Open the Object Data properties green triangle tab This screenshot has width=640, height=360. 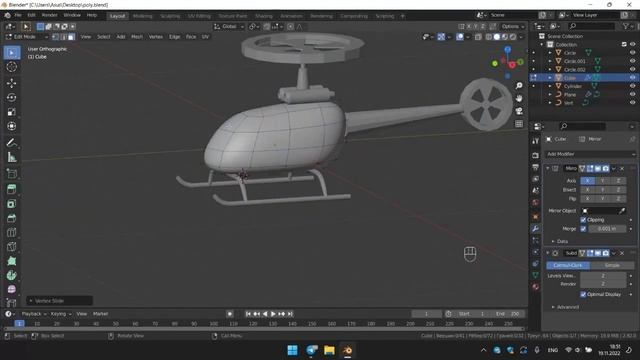point(536,275)
